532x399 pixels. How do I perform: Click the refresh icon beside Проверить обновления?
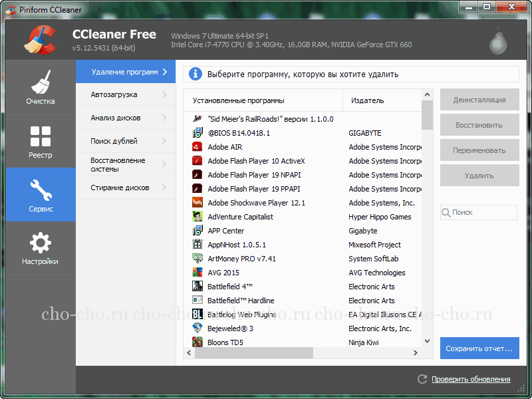(422, 379)
